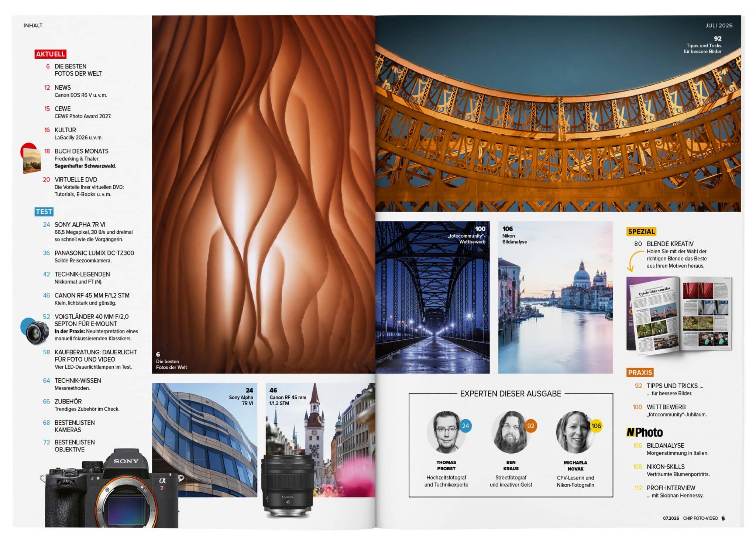The image size is (756, 543).
Task: Click the blue TEST section label
Action: (44, 212)
